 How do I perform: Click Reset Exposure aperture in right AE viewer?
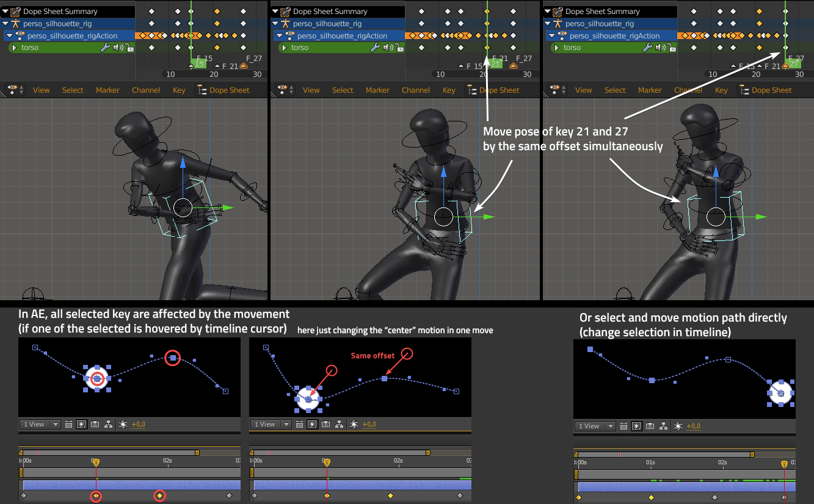point(678,427)
